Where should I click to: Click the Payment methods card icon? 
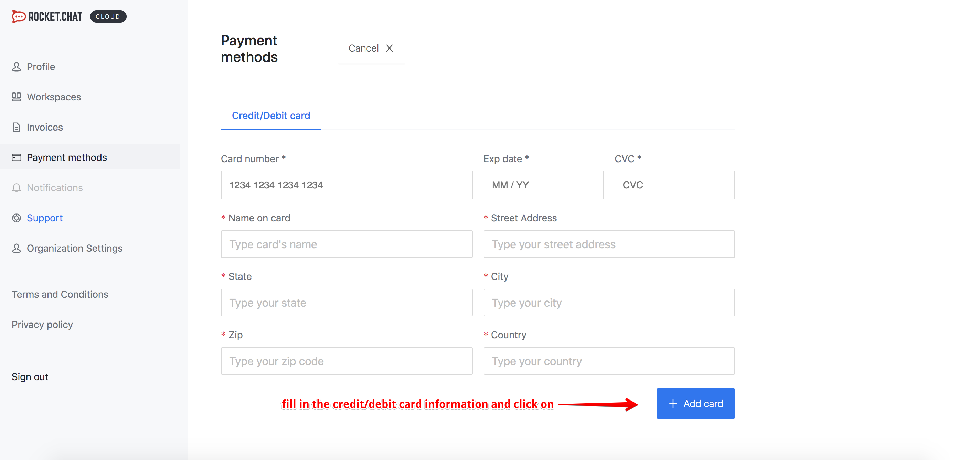click(17, 157)
